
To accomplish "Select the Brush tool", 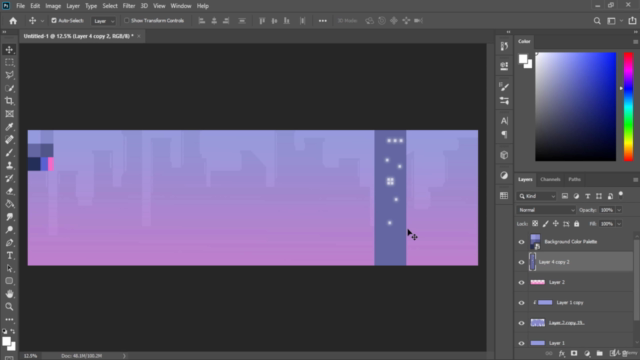I will click(9, 153).
